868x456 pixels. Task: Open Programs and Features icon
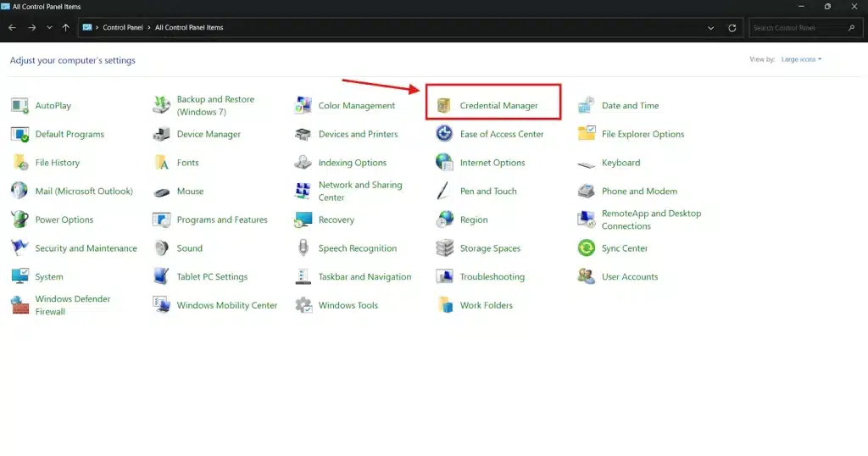coord(162,220)
